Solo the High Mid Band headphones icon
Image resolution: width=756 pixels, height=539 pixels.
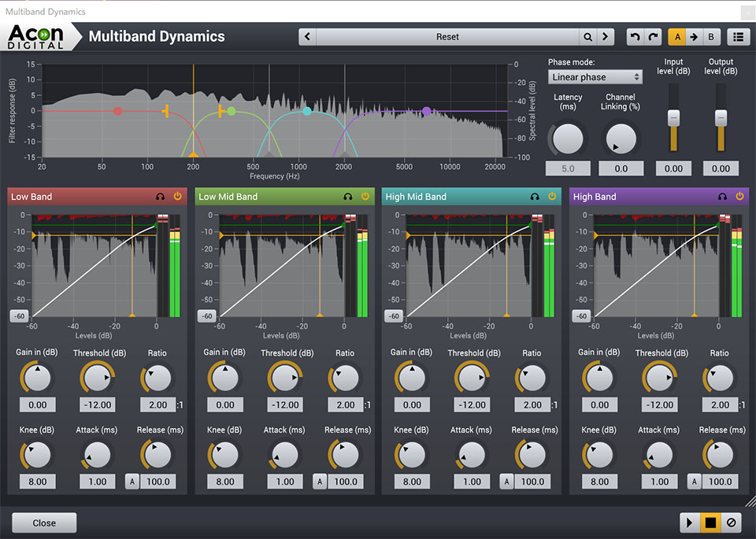[x=535, y=197]
